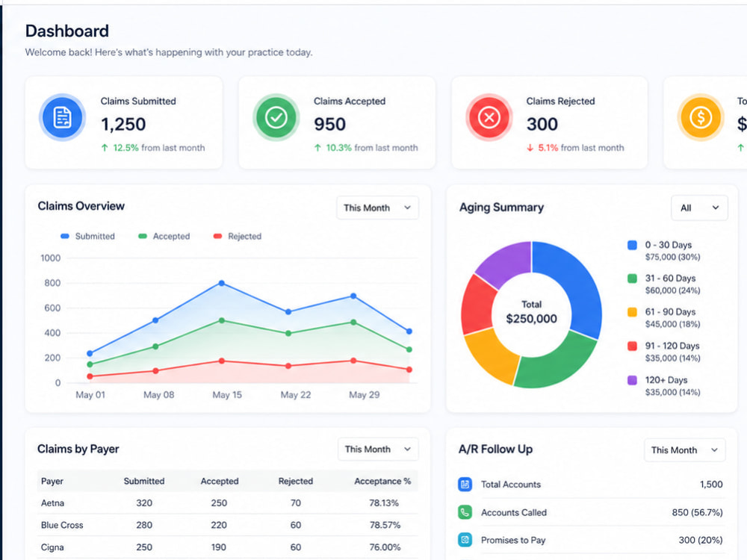Click the orange 61 - 90 Days legend swatch

point(632,312)
